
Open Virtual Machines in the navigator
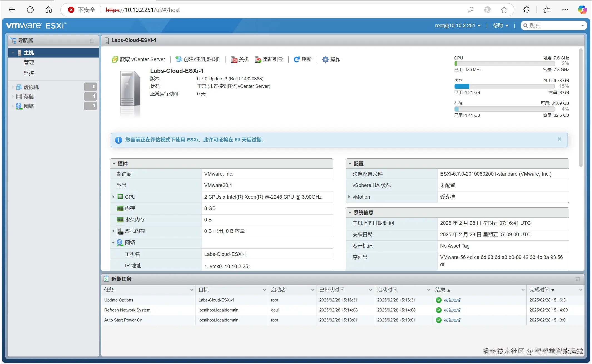pos(31,87)
